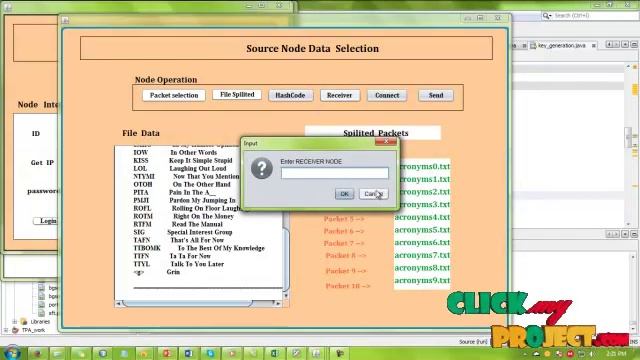Click the SIG Special Interest Group row

point(183,232)
